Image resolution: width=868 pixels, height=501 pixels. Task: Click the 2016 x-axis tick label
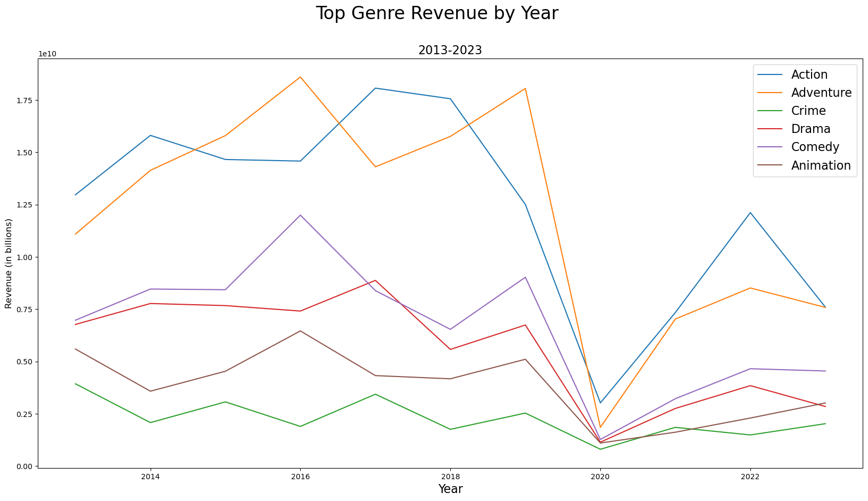click(300, 477)
